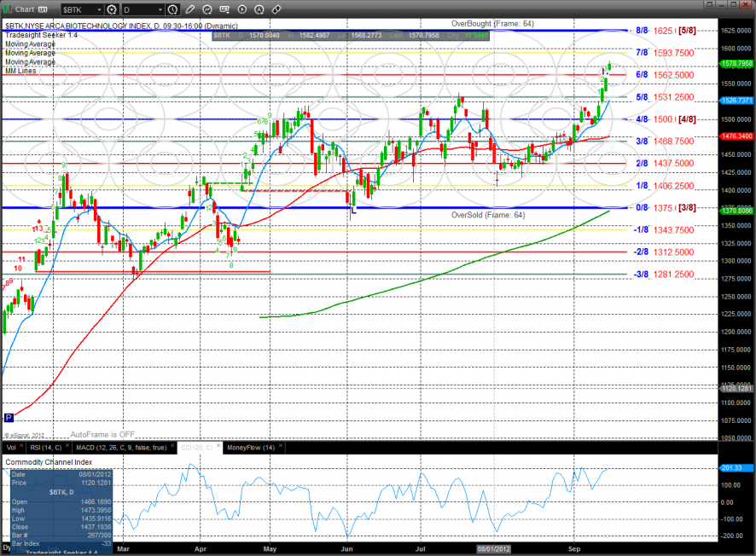Click the time template clock icon
The image size is (756, 556).
point(173,10)
